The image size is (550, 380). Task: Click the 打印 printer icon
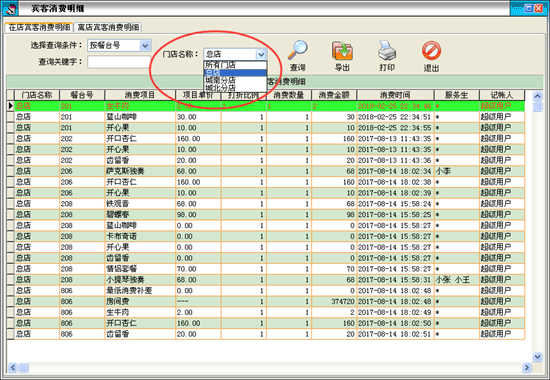click(x=387, y=51)
